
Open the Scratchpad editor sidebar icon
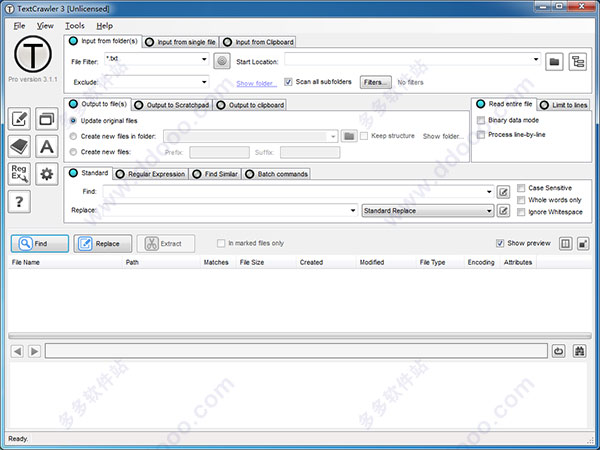pyautogui.click(x=19, y=119)
